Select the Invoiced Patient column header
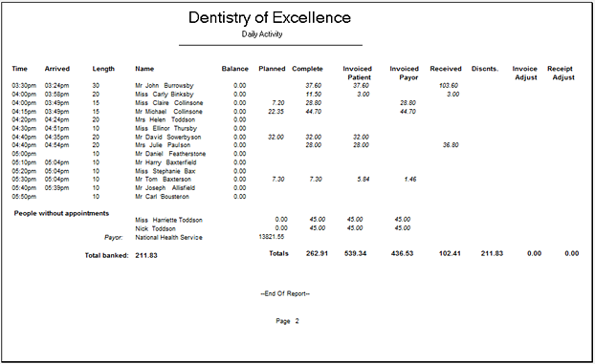595x364 pixels. 358,73
